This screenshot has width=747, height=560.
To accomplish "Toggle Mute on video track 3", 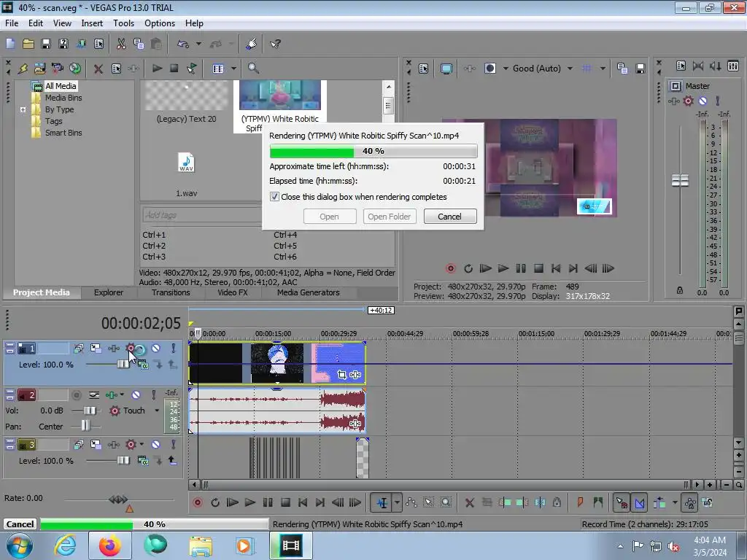I will click(156, 444).
